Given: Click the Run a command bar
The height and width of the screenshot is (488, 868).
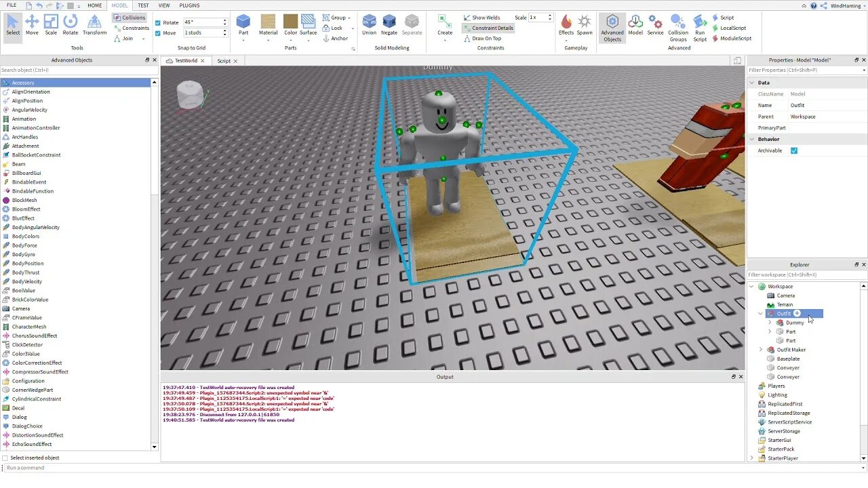Looking at the screenshot, I should coord(434,468).
